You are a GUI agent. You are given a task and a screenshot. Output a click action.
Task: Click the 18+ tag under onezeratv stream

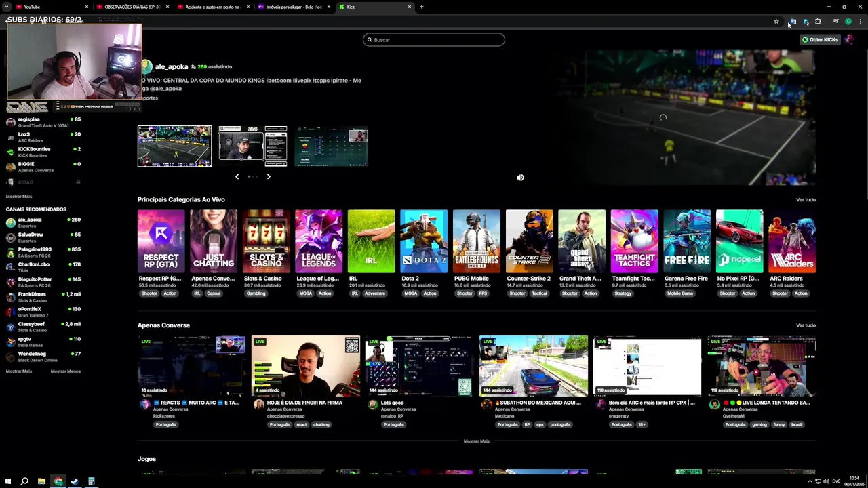coord(642,424)
